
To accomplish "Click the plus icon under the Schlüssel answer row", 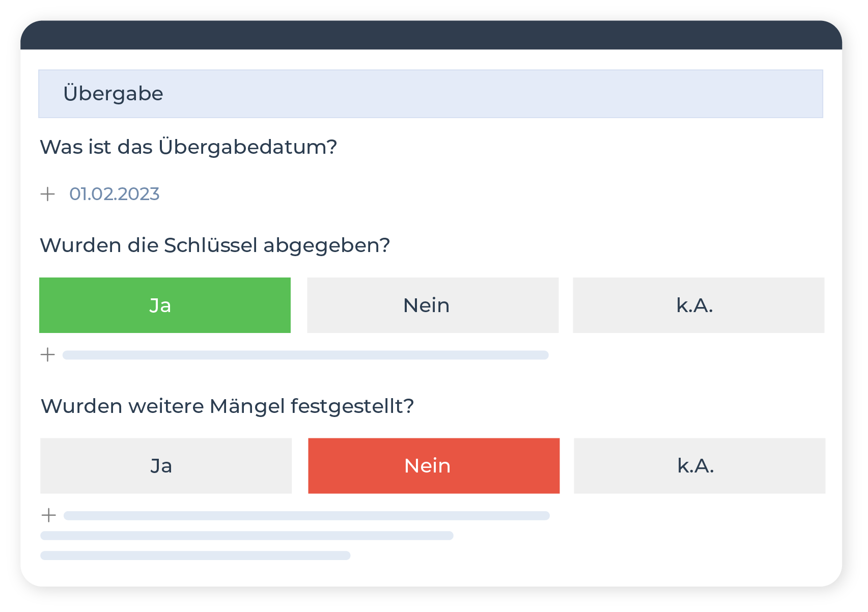I will click(48, 354).
